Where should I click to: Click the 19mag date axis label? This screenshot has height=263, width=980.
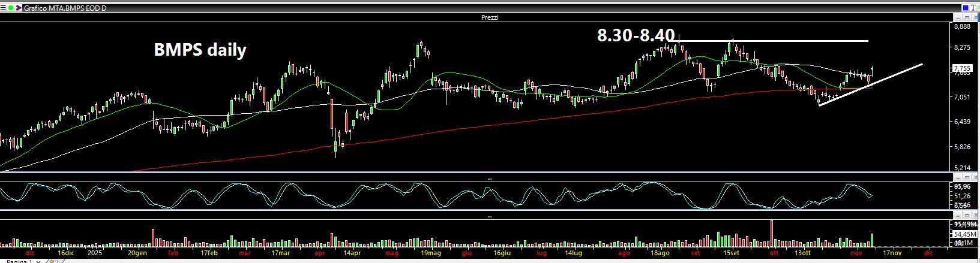(x=431, y=253)
